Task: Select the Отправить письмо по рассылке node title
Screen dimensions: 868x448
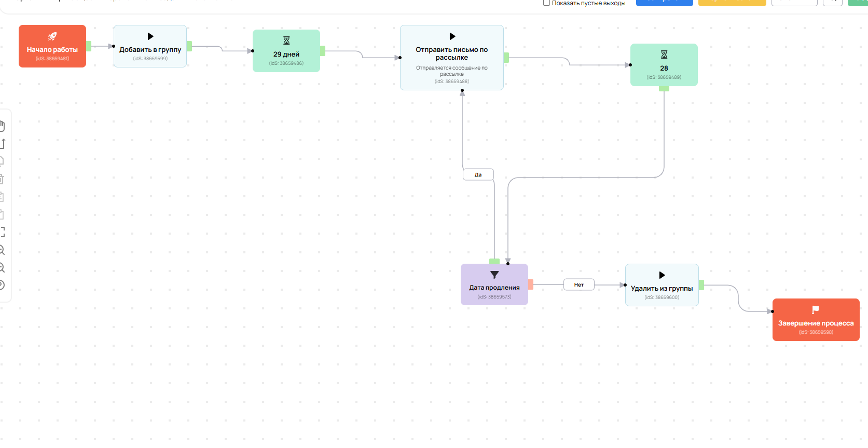Action: pos(451,53)
